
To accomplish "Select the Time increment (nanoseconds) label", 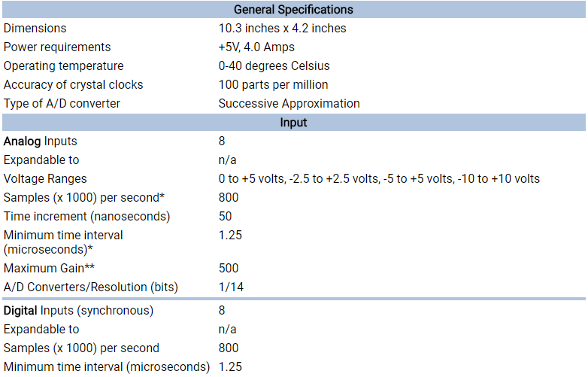I will pos(86,217).
